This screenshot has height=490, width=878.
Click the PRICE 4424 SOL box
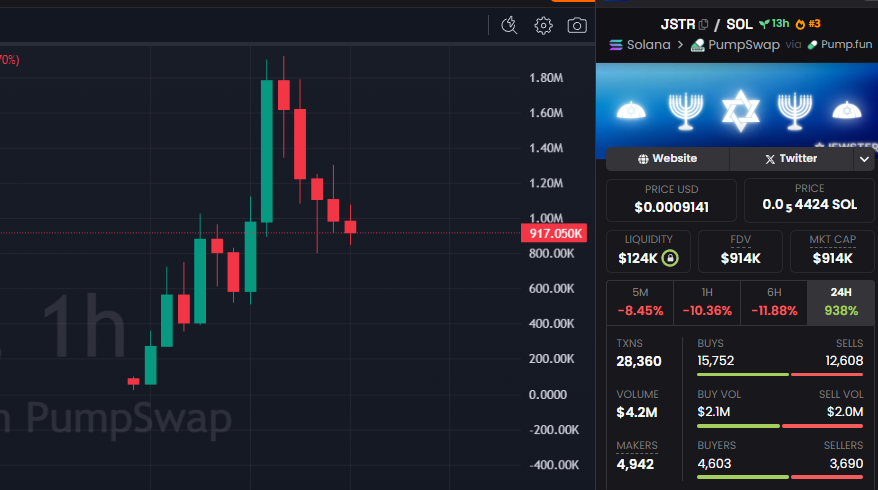coord(809,200)
